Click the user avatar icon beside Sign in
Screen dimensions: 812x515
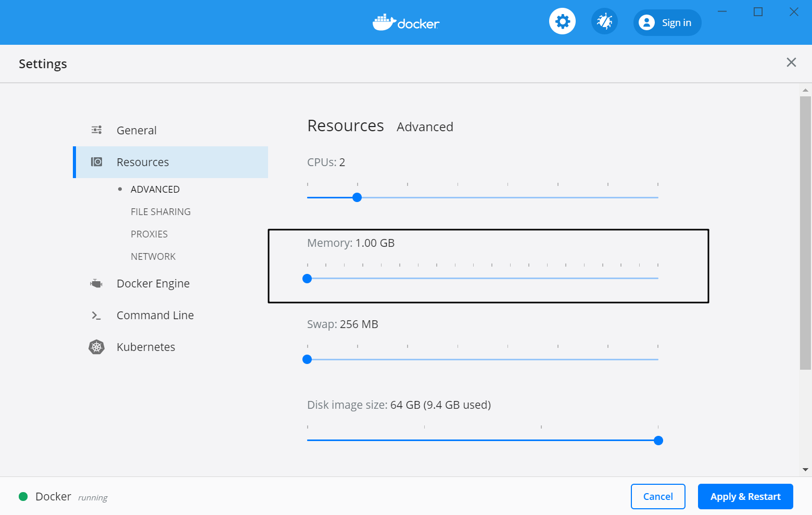(646, 22)
